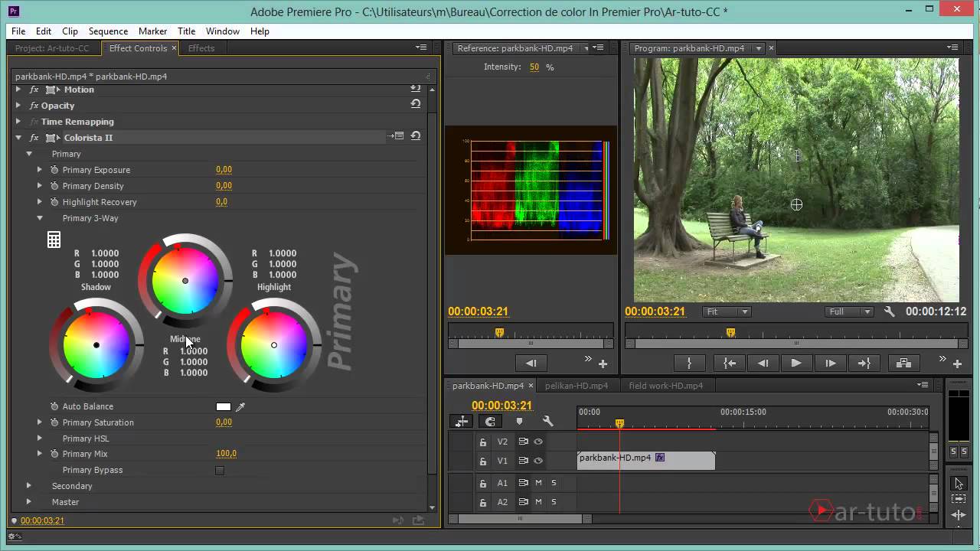Add a marker in the timeline
This screenshot has height=551, width=980.
(x=519, y=422)
